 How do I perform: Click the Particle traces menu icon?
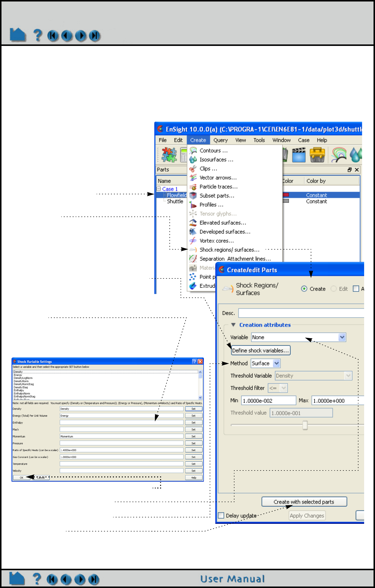pyautogui.click(x=193, y=187)
